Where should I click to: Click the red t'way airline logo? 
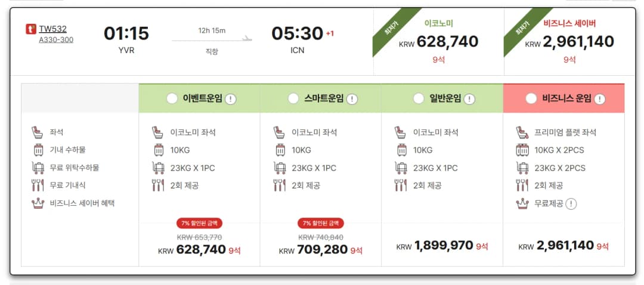click(31, 29)
